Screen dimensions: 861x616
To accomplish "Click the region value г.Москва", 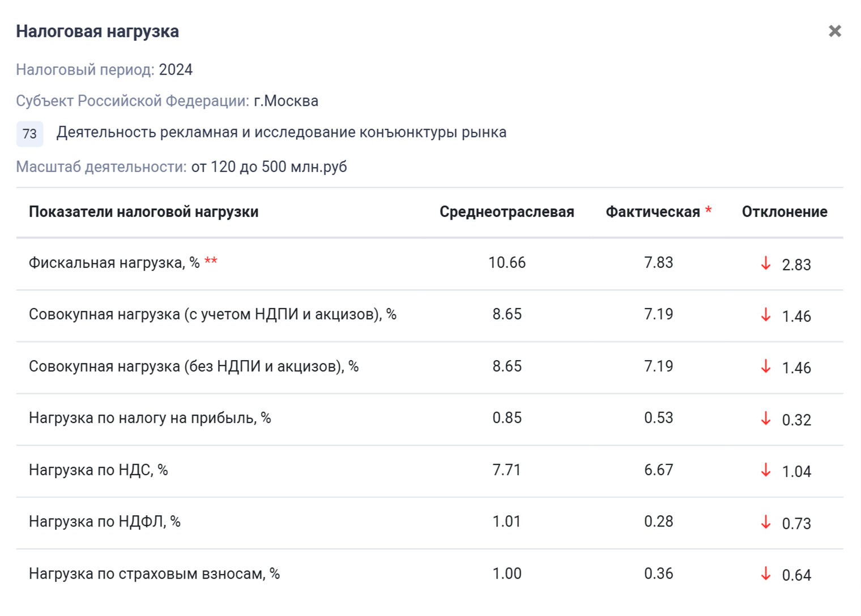I will pyautogui.click(x=286, y=101).
